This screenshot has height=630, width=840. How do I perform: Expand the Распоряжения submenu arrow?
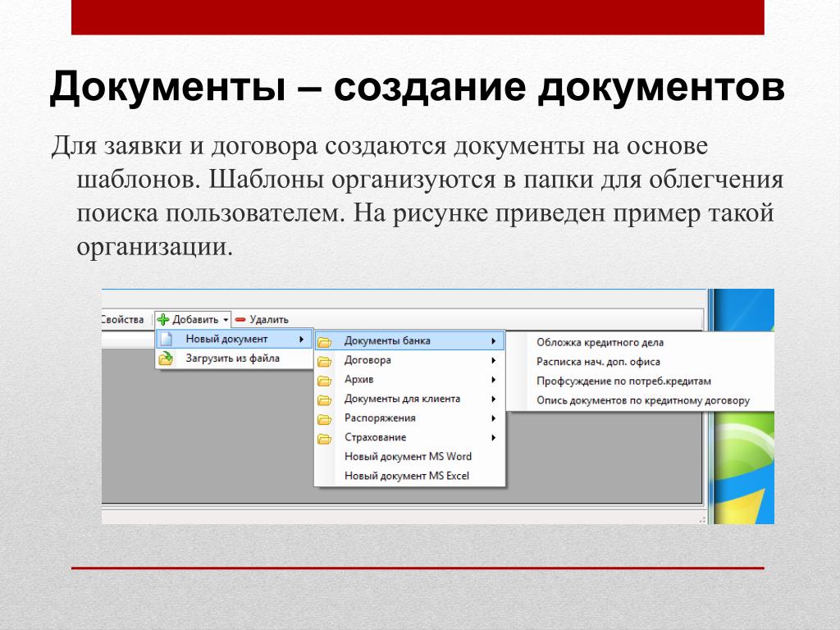click(x=493, y=418)
